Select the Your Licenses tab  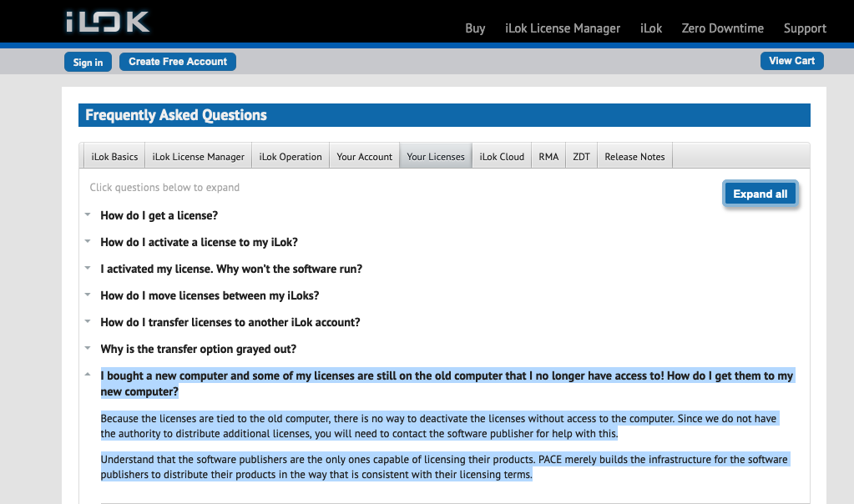pos(436,157)
